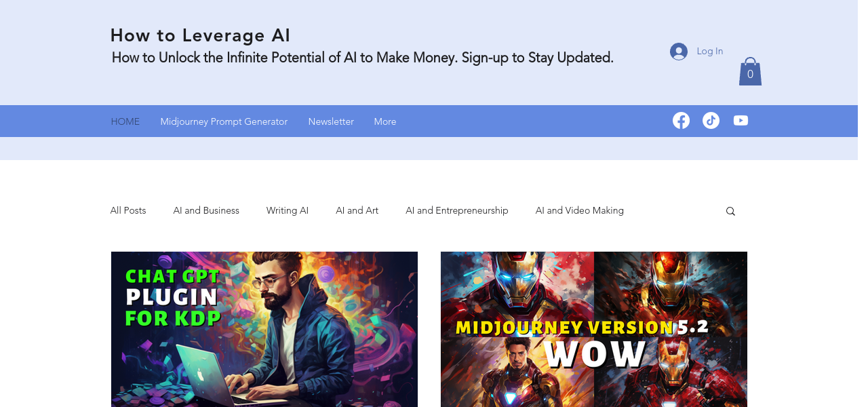Expand the More menu in navigation
868x407 pixels.
pyautogui.click(x=385, y=121)
